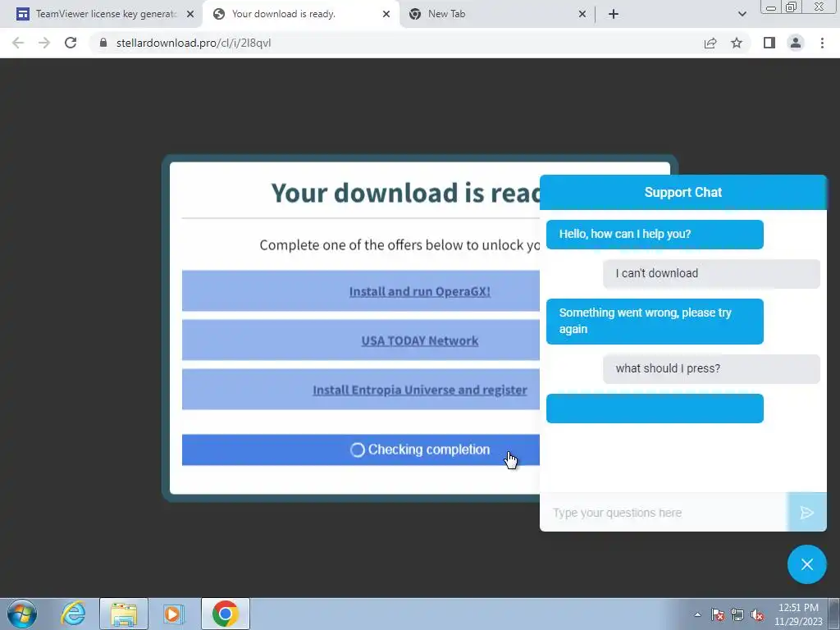This screenshot has height=630, width=840.
Task: Close the TeamViewer license key tab
Action: pos(190,14)
